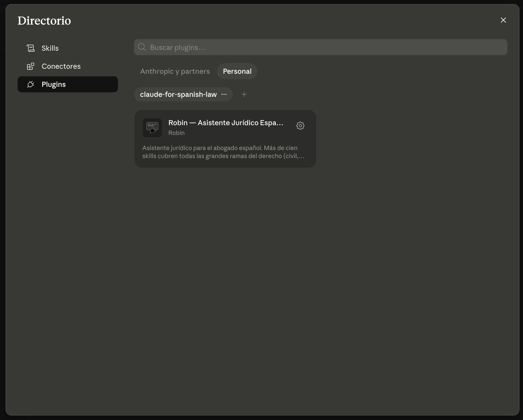Select the Plugins sidebar item

click(x=68, y=84)
